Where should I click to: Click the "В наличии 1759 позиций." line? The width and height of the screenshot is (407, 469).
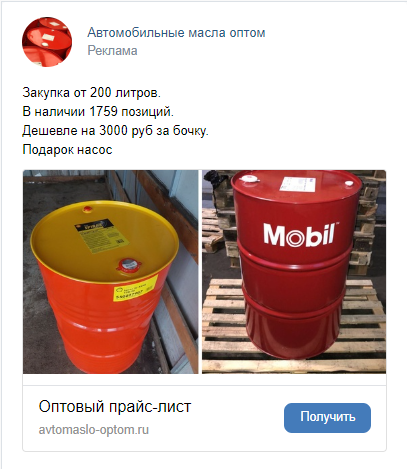pos(98,111)
